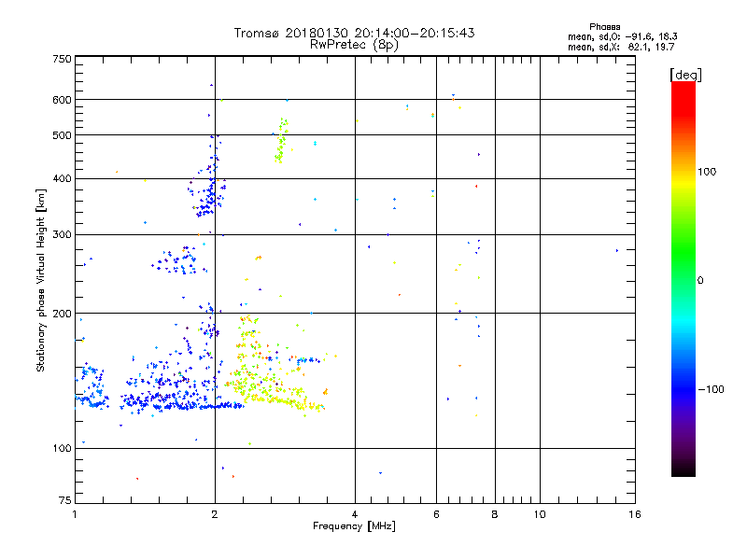This screenshot has width=747, height=560.
Task: Click the plot title 'Tromsø 20180130 20:14:00-20:15:43'
Action: pyautogui.click(x=354, y=33)
